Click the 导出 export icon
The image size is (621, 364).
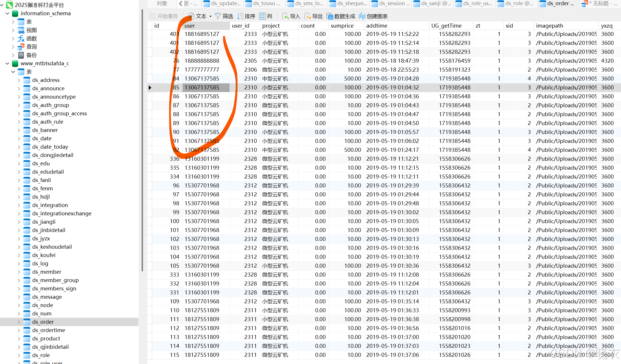(308, 16)
